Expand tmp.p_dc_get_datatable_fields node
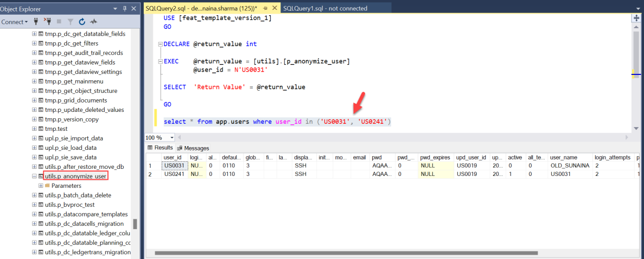 pyautogui.click(x=35, y=34)
